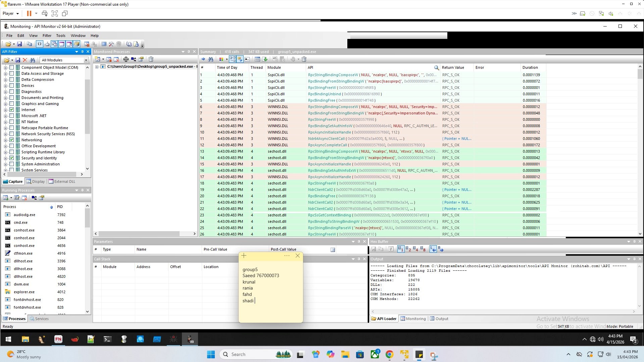
Task: Uncheck the Internet category checkbox
Action: click(x=12, y=110)
